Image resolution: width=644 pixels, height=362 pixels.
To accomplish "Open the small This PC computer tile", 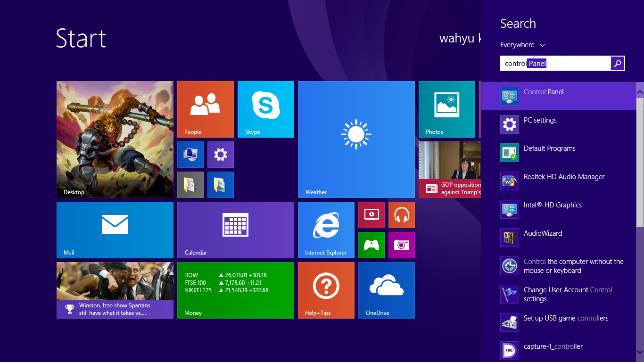I will pyautogui.click(x=190, y=155).
